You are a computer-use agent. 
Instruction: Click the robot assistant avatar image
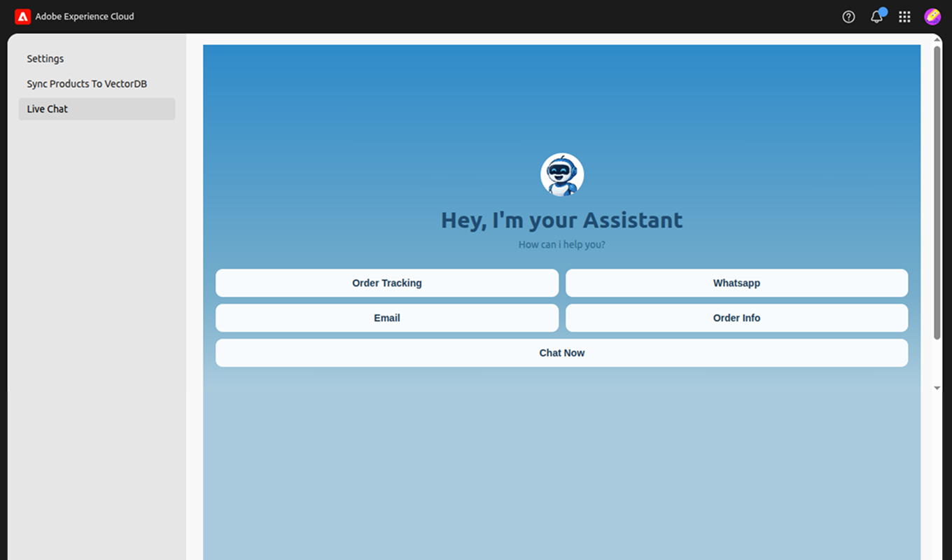click(x=561, y=175)
